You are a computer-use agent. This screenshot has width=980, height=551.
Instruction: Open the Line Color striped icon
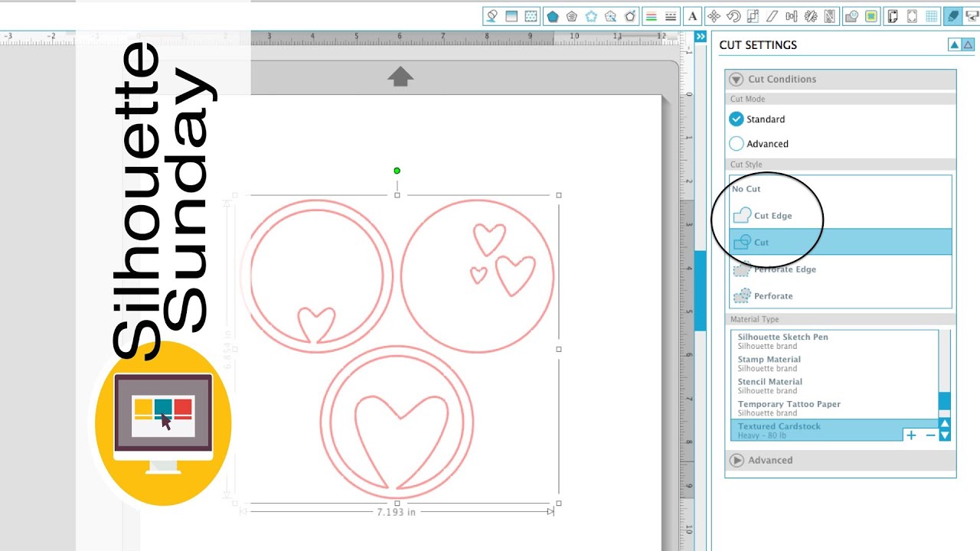(652, 15)
